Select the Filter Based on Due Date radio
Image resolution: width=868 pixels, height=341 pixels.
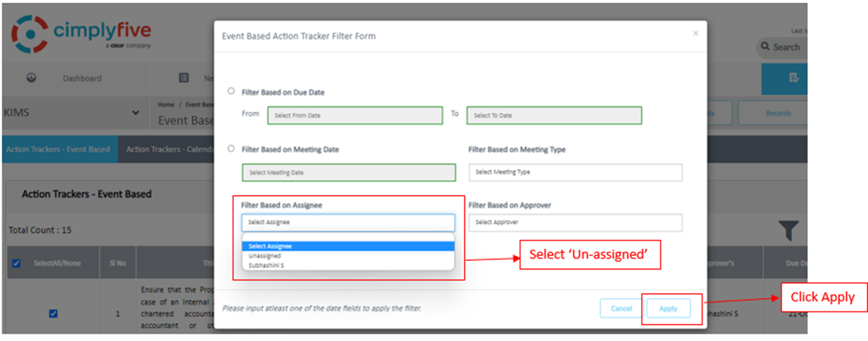tap(231, 91)
